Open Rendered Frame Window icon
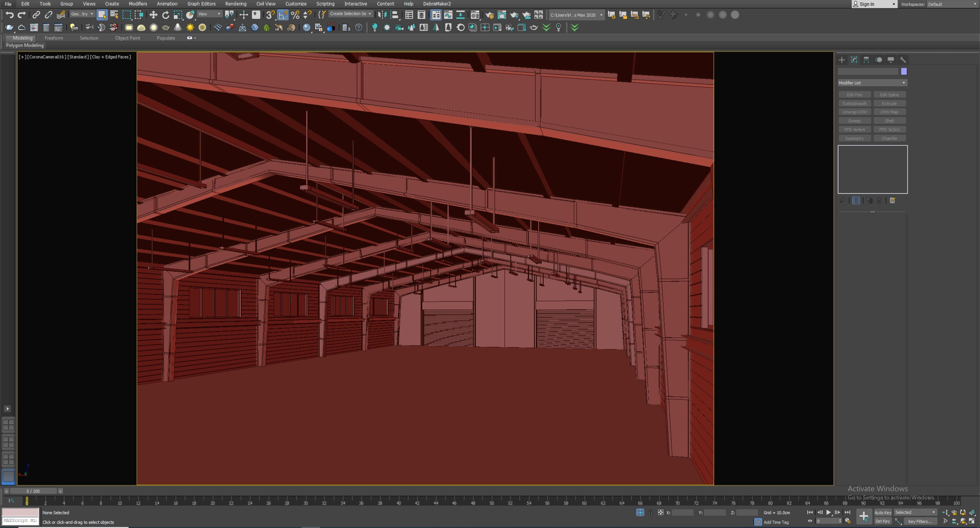This screenshot has width=980, height=528. point(502,15)
